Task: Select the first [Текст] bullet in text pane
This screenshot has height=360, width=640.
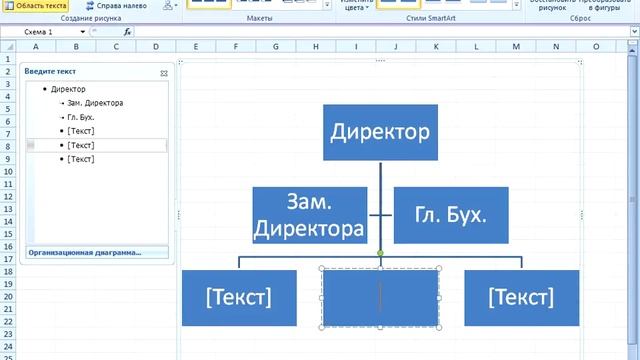Action: pos(81,131)
